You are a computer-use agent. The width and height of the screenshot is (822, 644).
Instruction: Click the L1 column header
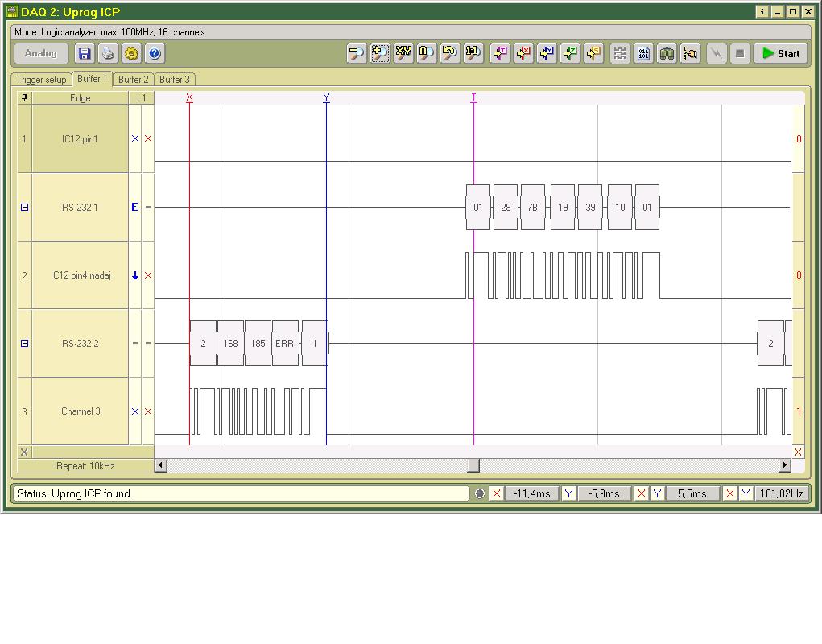click(x=142, y=98)
